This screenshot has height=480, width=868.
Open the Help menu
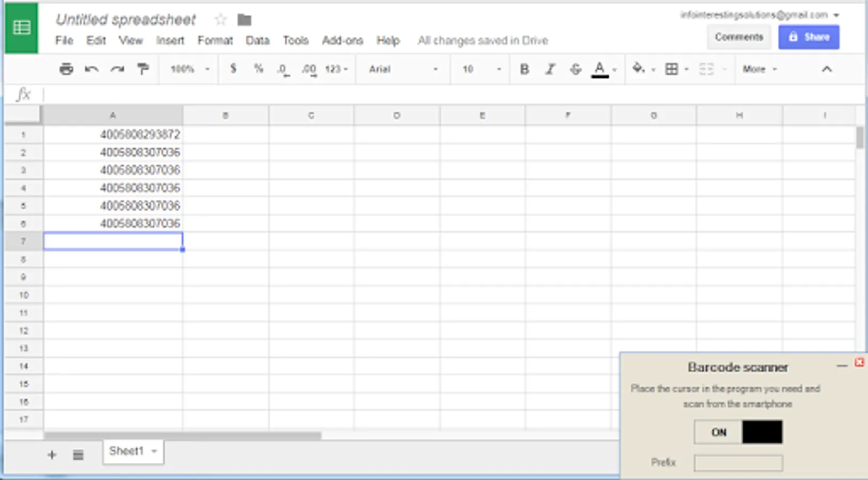pyautogui.click(x=388, y=41)
